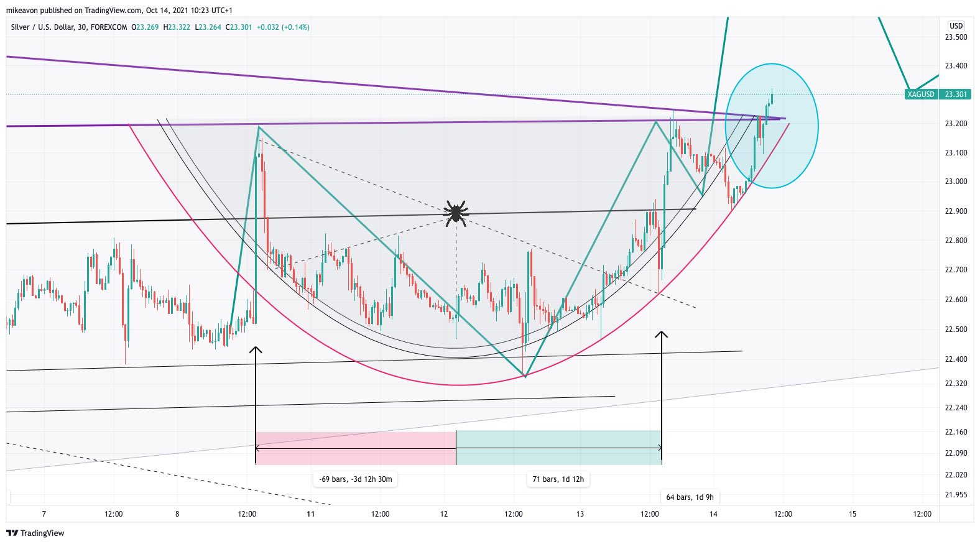Select the 71 bars, 1d 12h label
Viewport: 980px width, 544px height.
point(558,479)
